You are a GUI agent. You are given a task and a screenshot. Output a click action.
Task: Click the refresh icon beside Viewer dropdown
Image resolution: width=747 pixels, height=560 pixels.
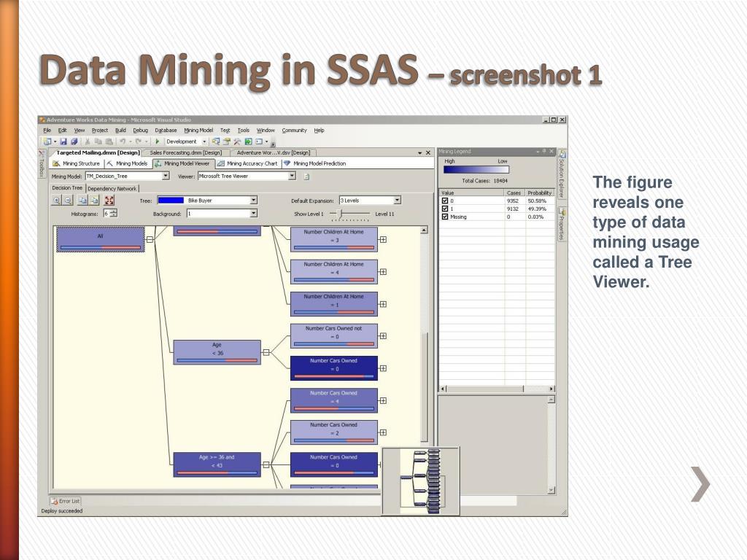coord(306,176)
